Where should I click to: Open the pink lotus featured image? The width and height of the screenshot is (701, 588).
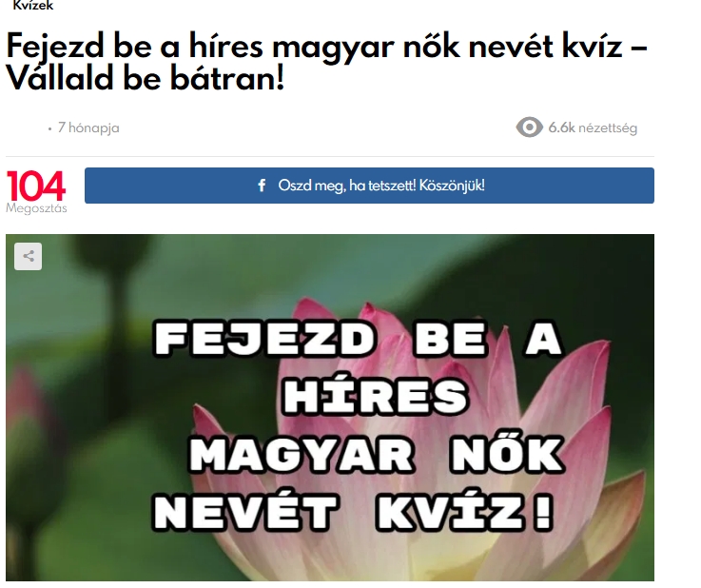[330, 408]
